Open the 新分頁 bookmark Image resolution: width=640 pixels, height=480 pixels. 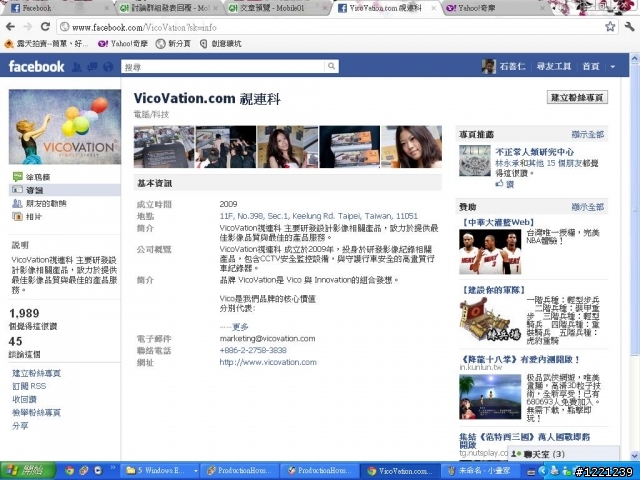point(173,43)
